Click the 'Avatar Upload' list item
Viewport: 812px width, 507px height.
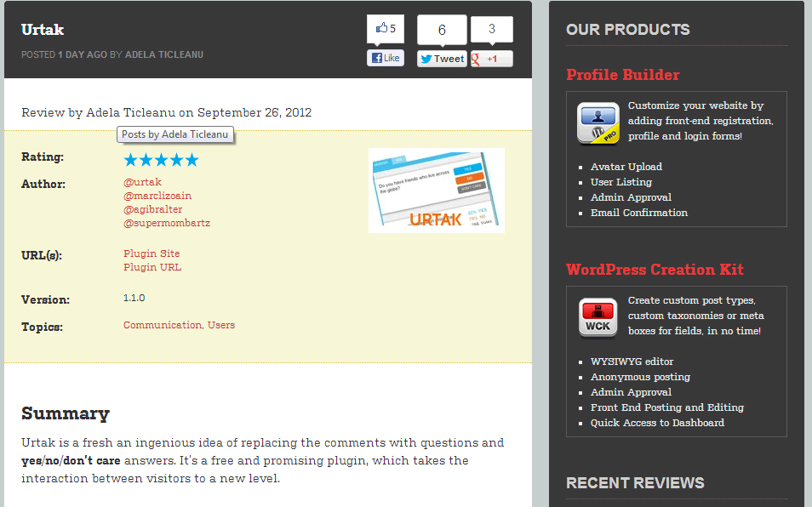pos(626,167)
